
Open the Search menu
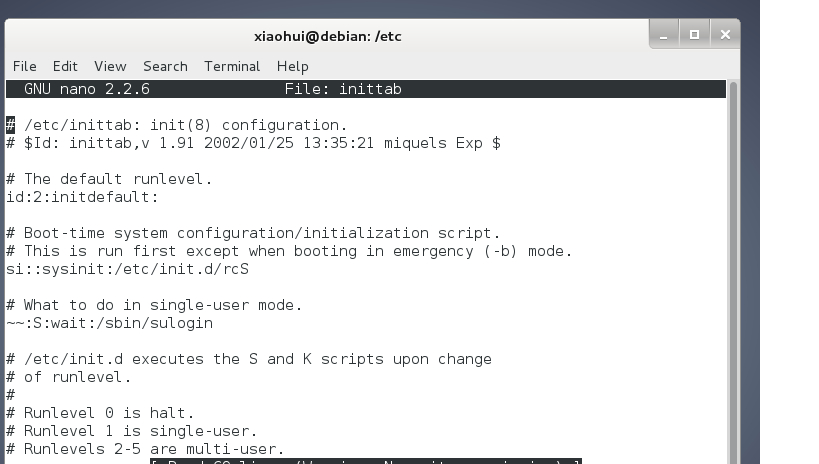165,66
